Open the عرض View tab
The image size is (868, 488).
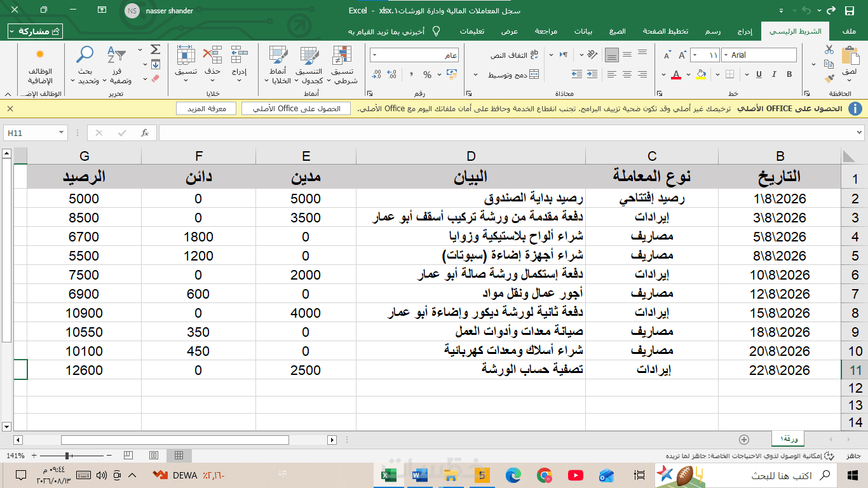point(510,31)
